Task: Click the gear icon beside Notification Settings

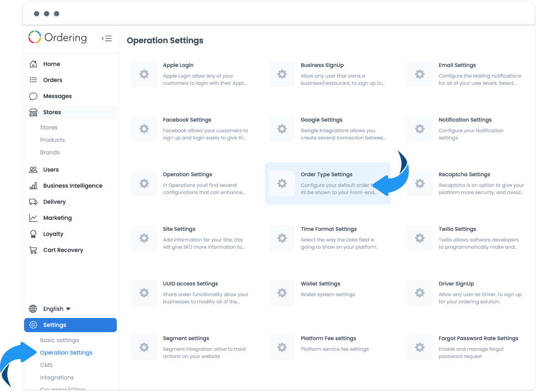Action: [420, 129]
